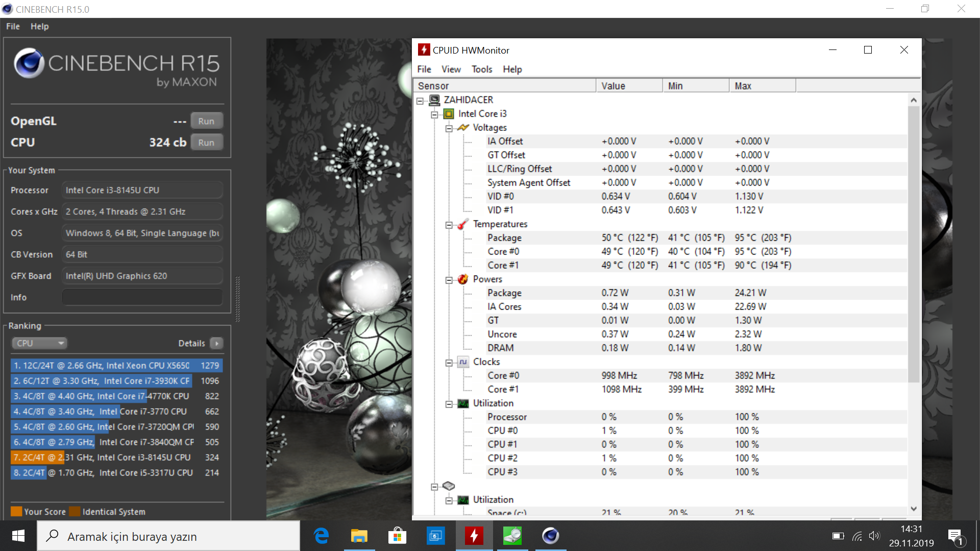Screen dimensions: 980x551
Task: Check the battery status tray icon
Action: coord(838,536)
